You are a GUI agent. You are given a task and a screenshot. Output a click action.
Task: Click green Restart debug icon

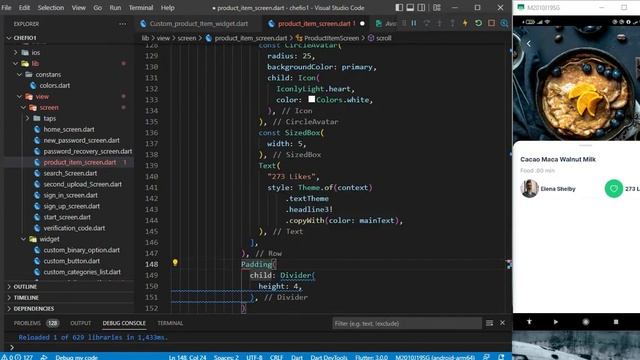pyautogui.click(x=478, y=23)
